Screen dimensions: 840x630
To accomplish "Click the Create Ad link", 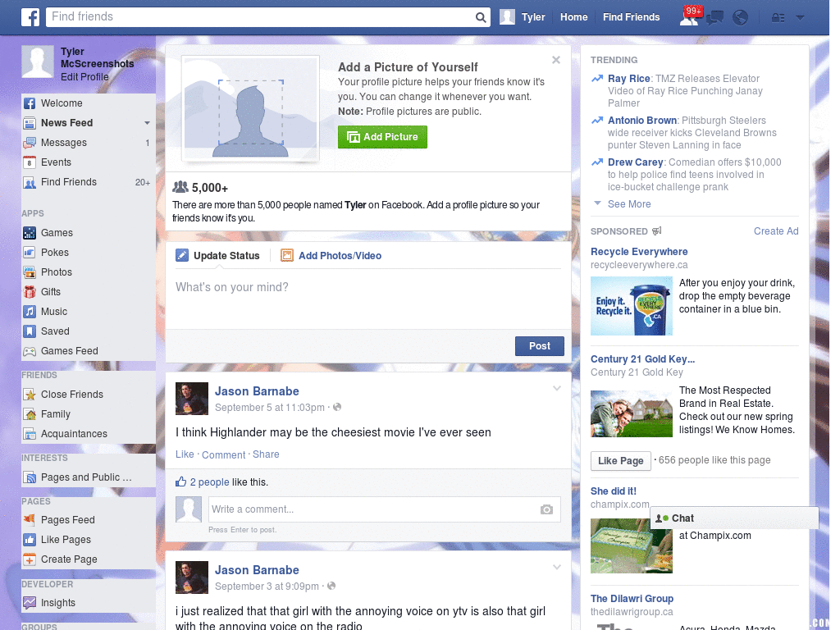I will pos(776,231).
